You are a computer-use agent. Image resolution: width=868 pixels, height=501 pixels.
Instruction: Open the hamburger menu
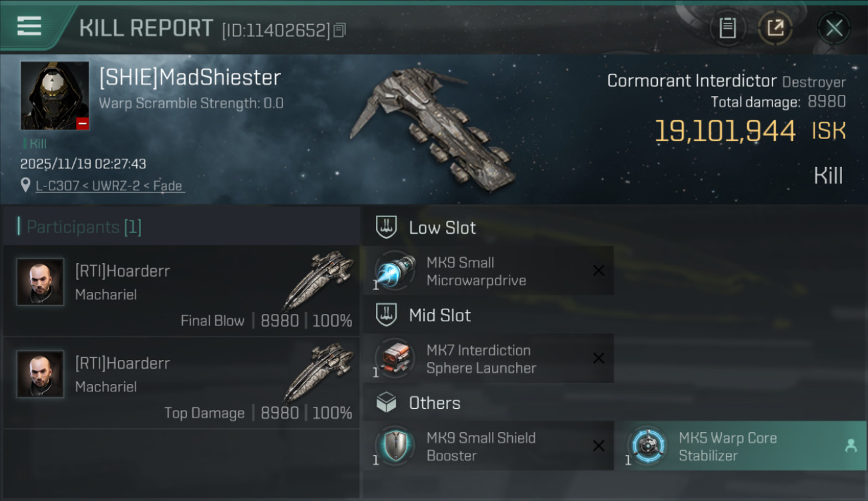coord(29,27)
